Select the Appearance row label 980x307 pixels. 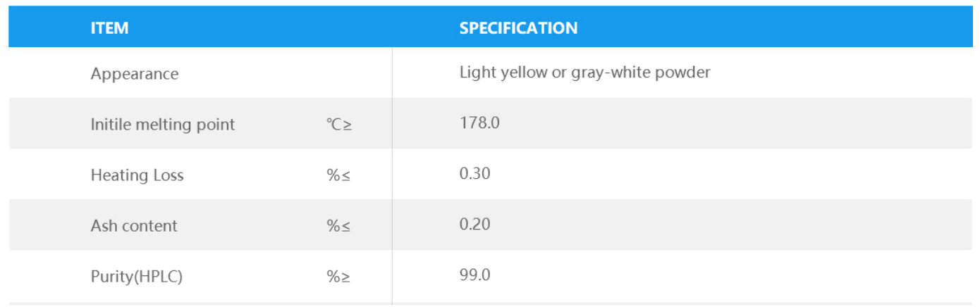[135, 73]
